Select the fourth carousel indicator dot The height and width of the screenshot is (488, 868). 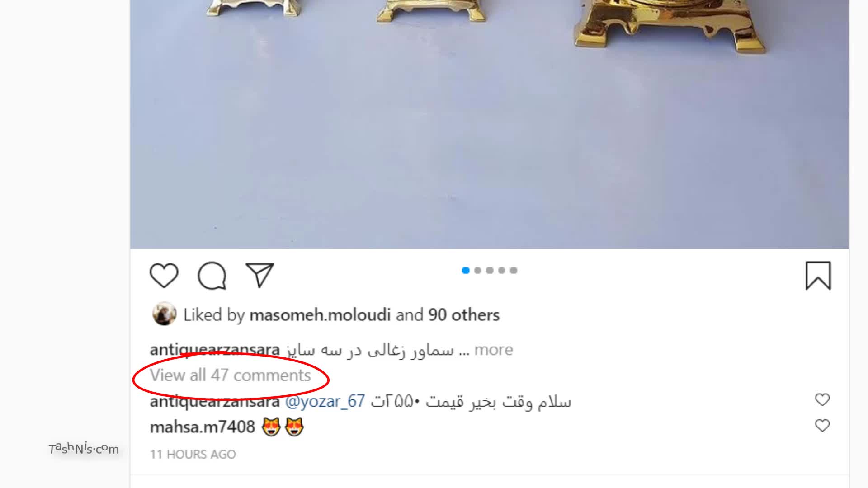point(501,270)
